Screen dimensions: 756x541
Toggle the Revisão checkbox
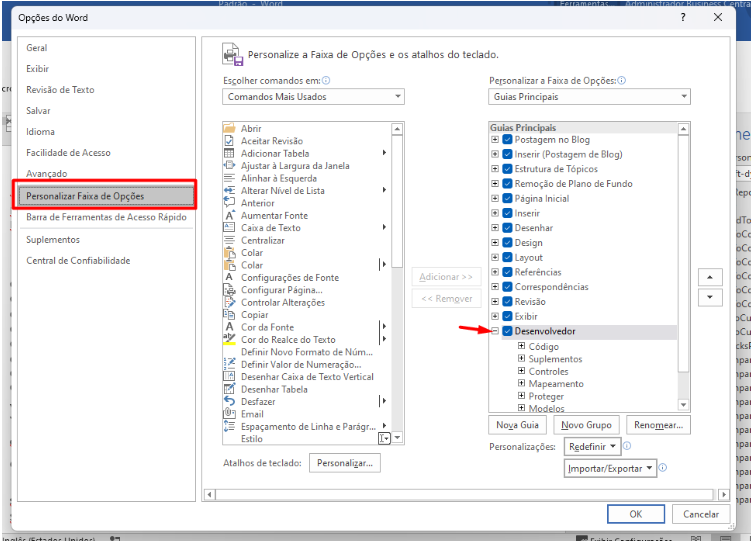[x=507, y=302]
